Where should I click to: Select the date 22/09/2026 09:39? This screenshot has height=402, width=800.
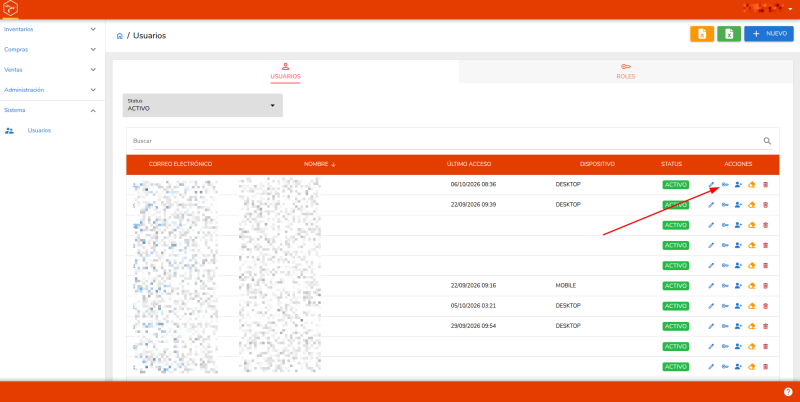point(473,205)
